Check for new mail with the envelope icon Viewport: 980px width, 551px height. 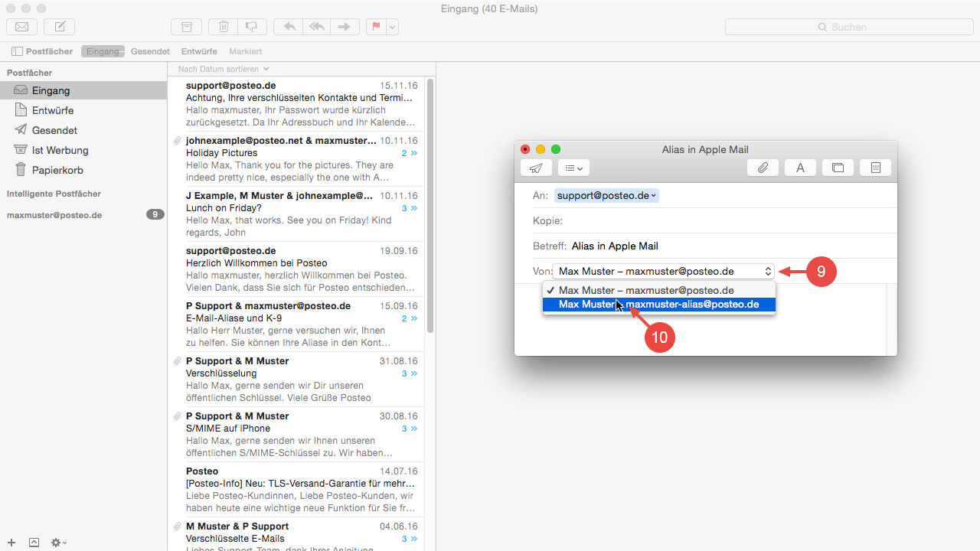coord(21,27)
